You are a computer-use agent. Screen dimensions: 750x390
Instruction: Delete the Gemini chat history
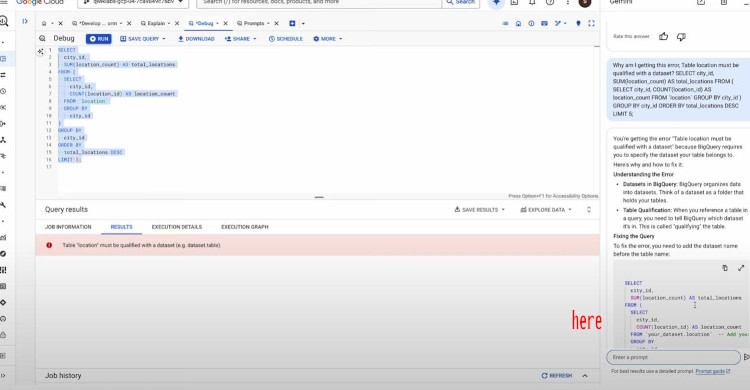tap(724, 2)
